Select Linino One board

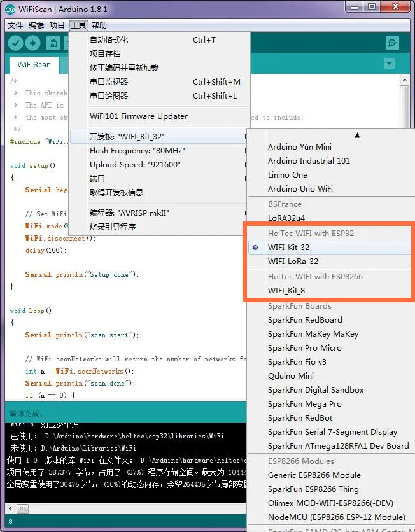tap(331, 175)
